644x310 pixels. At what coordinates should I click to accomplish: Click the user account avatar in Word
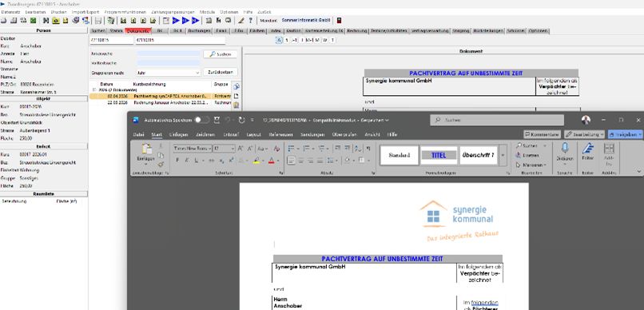point(586,120)
